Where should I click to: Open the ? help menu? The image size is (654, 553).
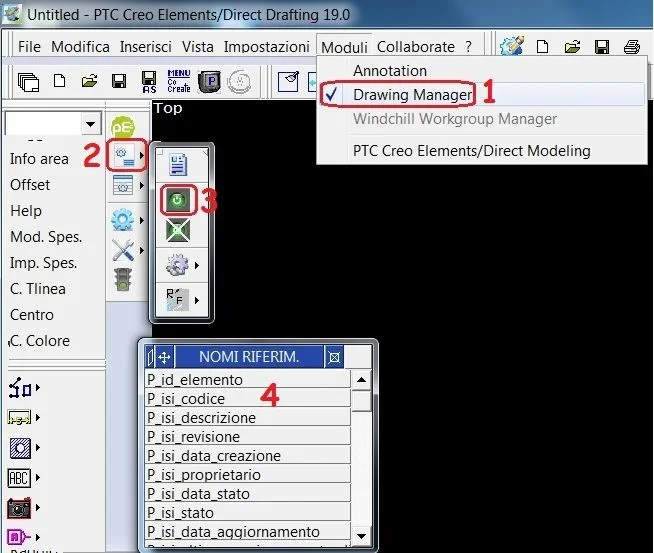click(x=469, y=47)
